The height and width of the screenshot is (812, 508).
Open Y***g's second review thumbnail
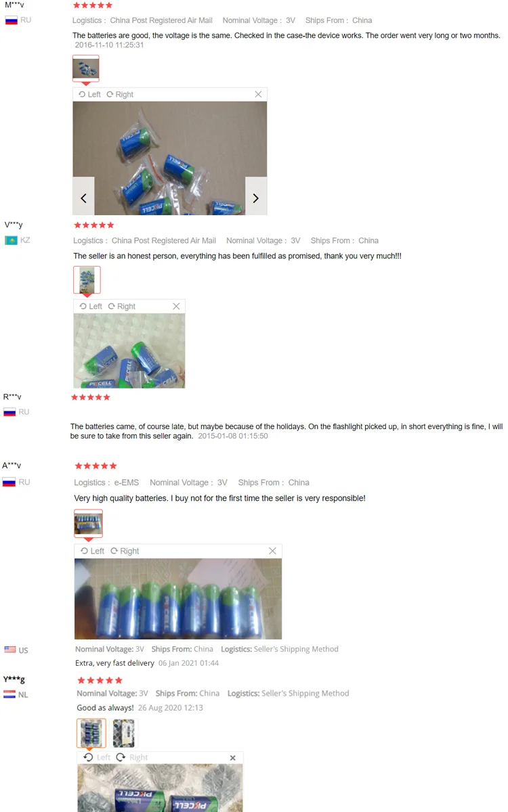pos(124,733)
